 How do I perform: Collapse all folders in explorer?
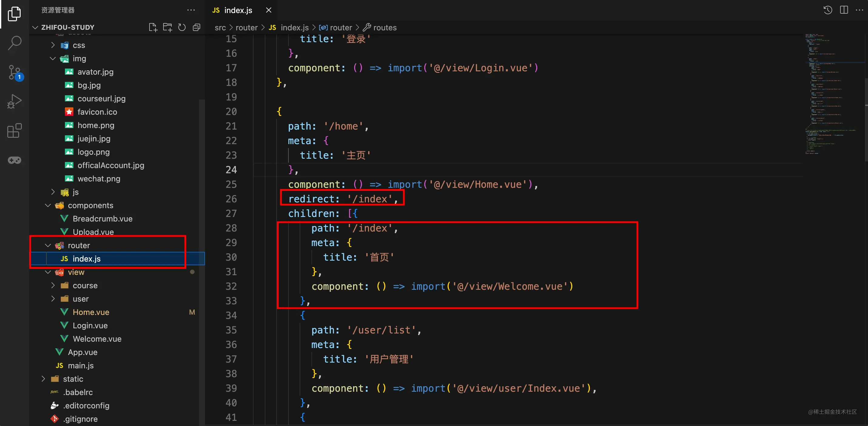(x=197, y=27)
